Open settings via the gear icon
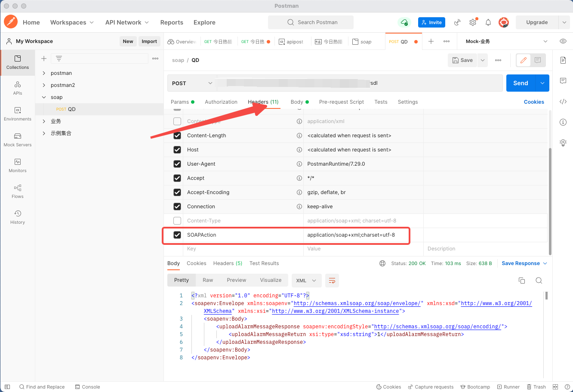Image resolution: width=573 pixels, height=392 pixels. coord(473,22)
